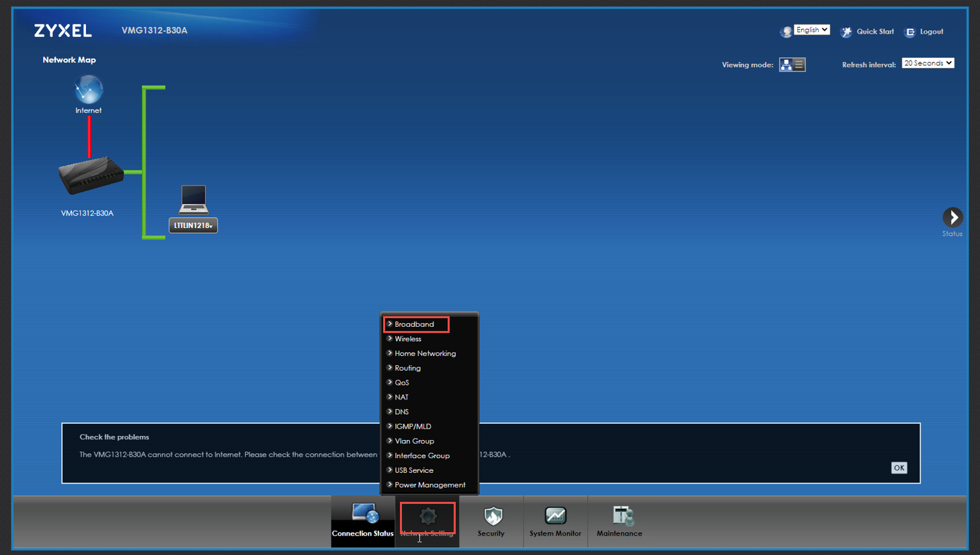
Task: Select Broadband from the menu
Action: coord(414,324)
